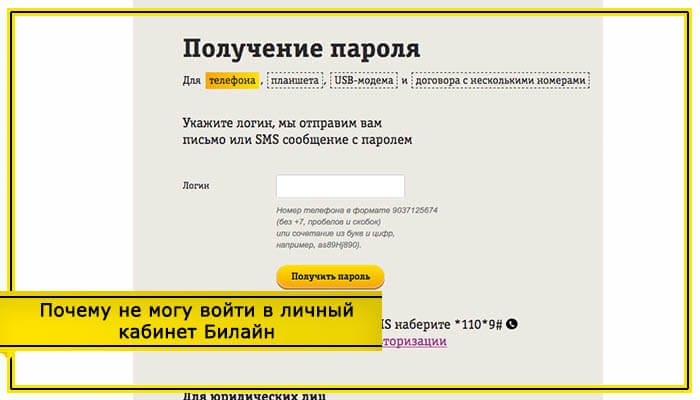Click the "Получение пароля" heading
This screenshot has width=700, height=400.
pos(301,48)
